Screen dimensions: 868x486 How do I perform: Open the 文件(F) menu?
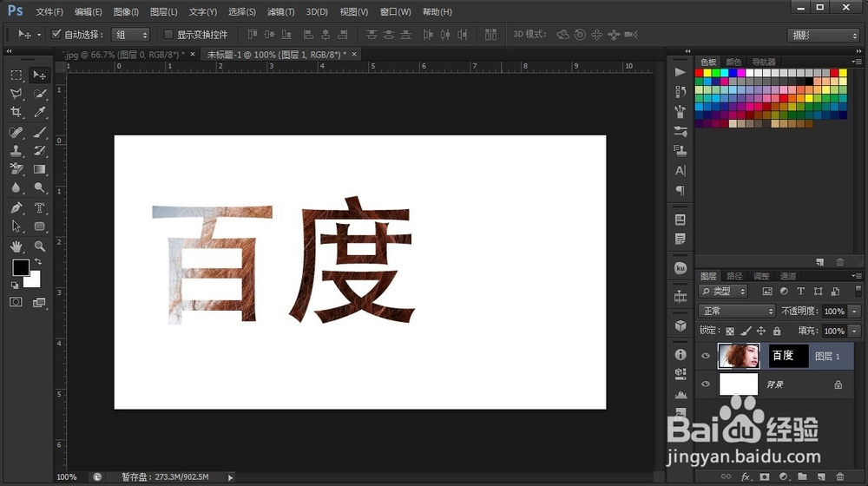coord(49,11)
